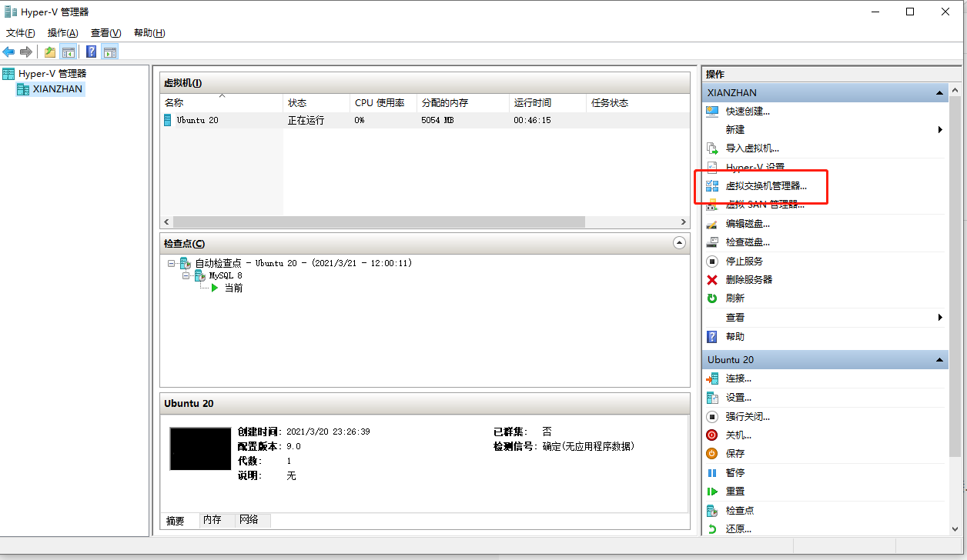967x560 pixels.
Task: Open the 操作 menu in the menu bar
Action: 62,32
